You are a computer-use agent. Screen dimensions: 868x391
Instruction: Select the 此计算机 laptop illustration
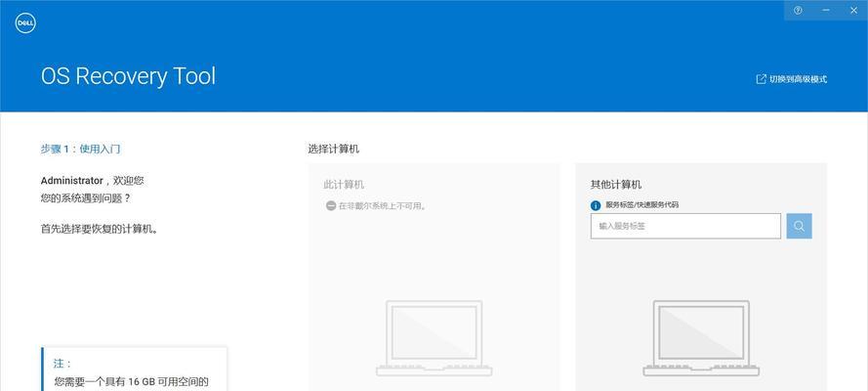pyautogui.click(x=434, y=338)
